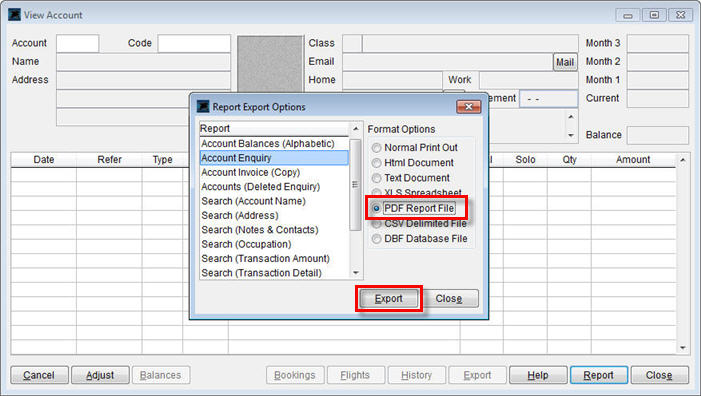Click Close button in Report Export dialog
This screenshot has width=701, height=396.
point(449,299)
